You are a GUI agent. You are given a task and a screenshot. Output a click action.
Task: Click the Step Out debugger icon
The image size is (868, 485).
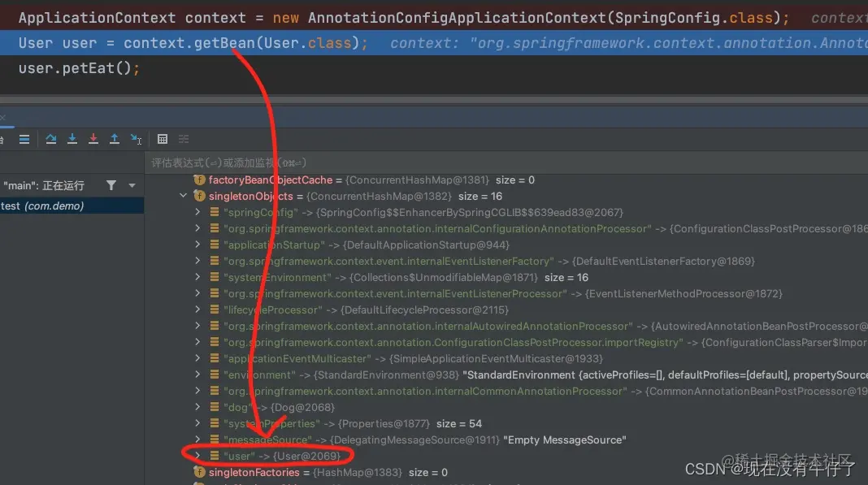(x=114, y=139)
